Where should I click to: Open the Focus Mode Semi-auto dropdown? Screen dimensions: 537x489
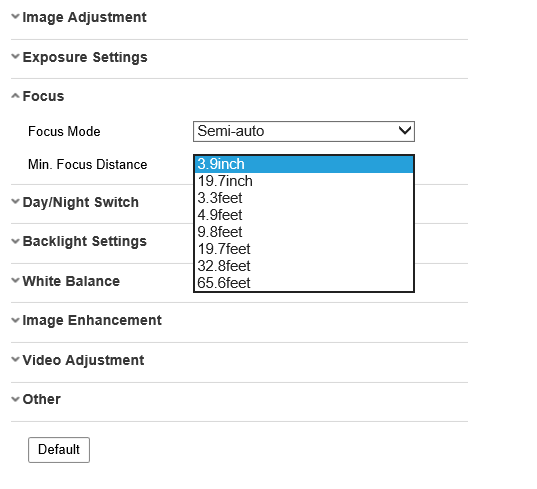click(304, 131)
